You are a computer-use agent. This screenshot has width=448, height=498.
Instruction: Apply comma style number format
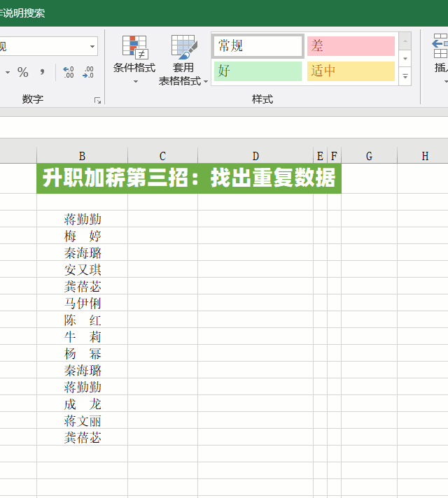42,73
